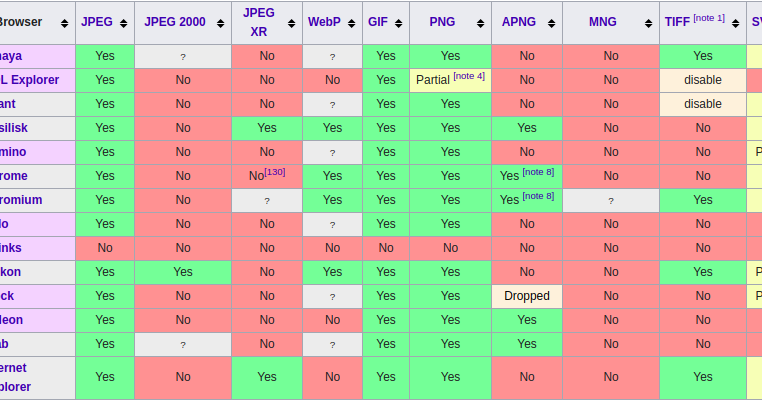Open the Amaya browser link
The height and width of the screenshot is (400, 762).
11,56
